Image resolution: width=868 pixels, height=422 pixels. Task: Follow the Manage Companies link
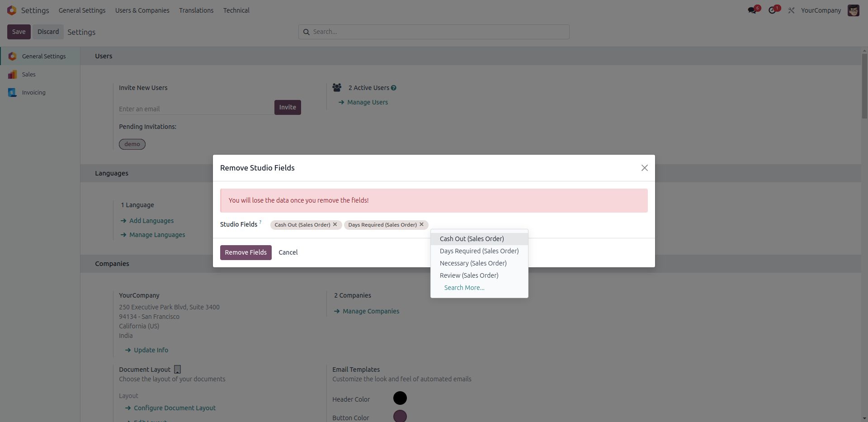pos(371,311)
